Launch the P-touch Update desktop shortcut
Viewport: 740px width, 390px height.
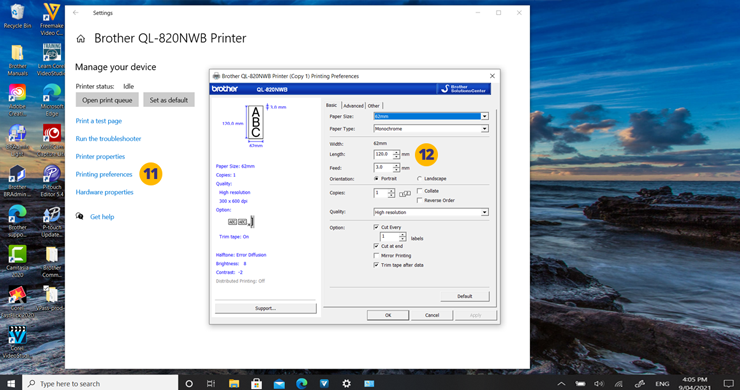pos(51,221)
